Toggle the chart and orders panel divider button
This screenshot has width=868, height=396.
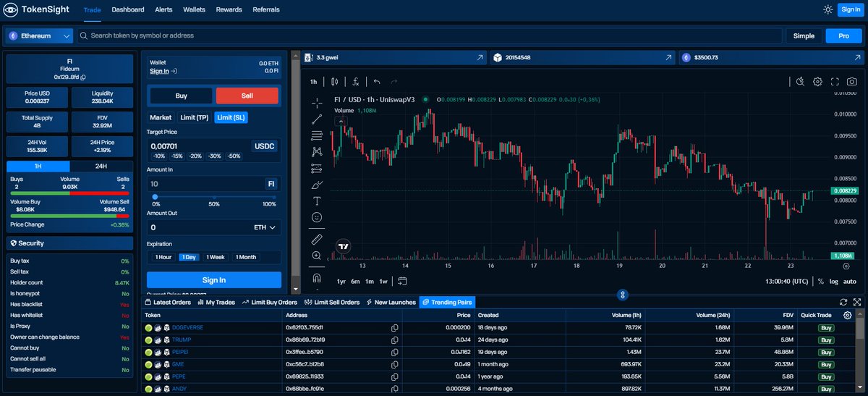point(622,295)
